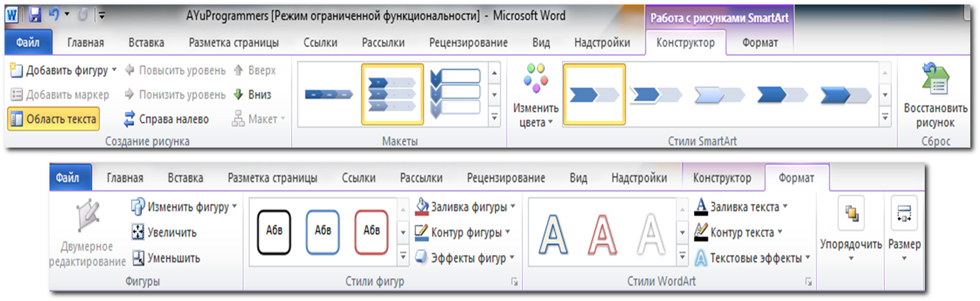This screenshot has height=301, width=980.
Task: Click the Word application icon in title bar
Action: click(x=12, y=13)
